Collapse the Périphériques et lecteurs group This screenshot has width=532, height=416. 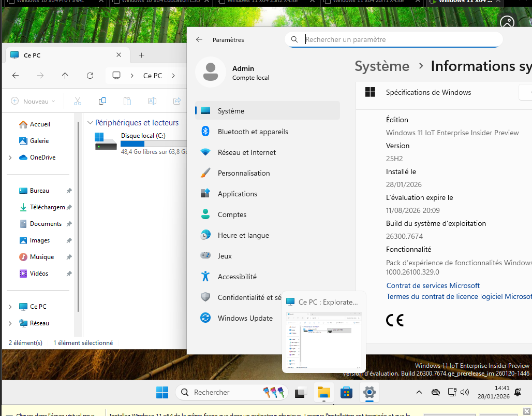click(91, 123)
